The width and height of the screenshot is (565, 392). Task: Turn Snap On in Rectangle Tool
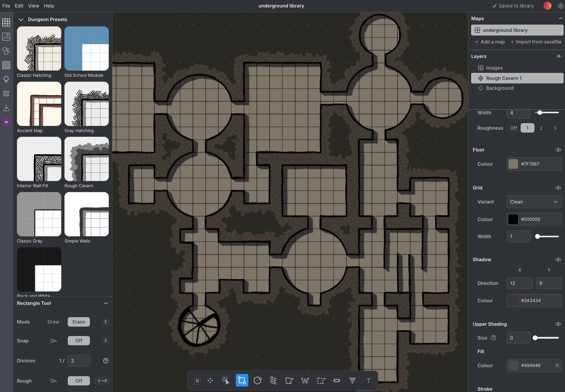[53, 341]
